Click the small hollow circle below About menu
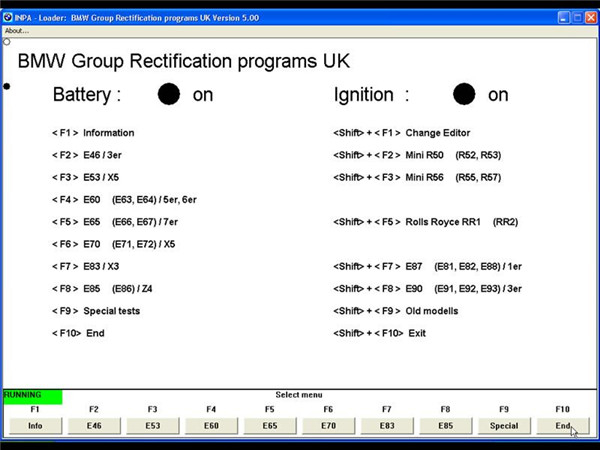 [x=7, y=42]
